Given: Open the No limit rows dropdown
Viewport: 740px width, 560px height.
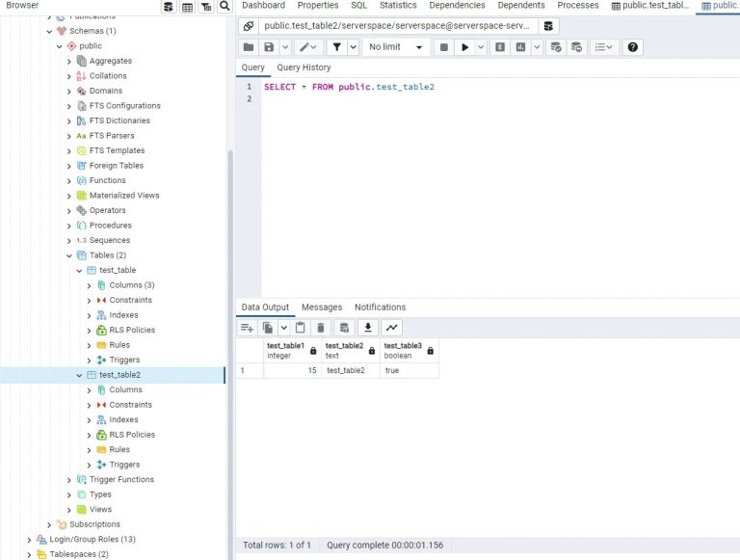Looking at the screenshot, I should click(x=395, y=47).
